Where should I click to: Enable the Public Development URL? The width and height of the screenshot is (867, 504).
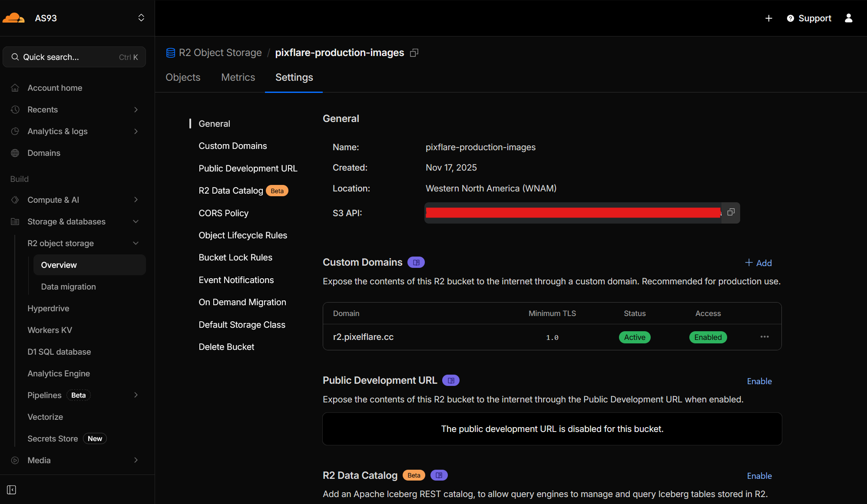[x=759, y=381]
